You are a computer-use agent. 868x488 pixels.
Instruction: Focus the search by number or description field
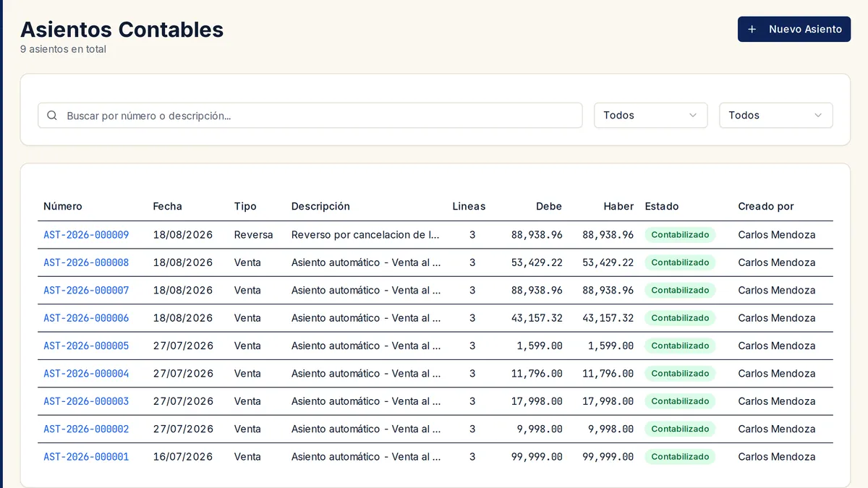310,116
